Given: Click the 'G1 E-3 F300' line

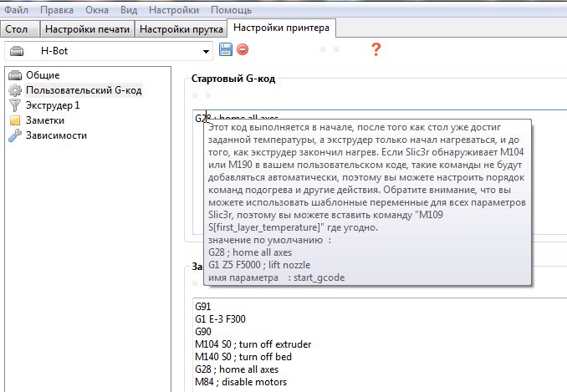Looking at the screenshot, I should [x=220, y=319].
